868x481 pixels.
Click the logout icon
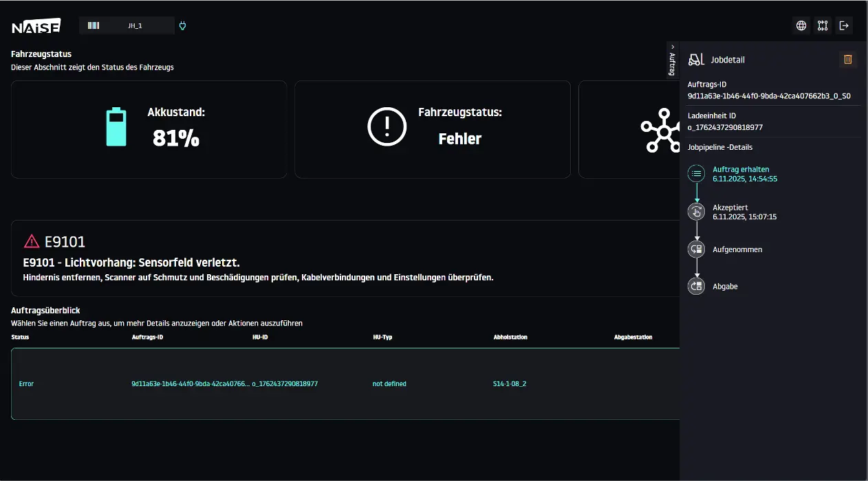click(x=844, y=26)
